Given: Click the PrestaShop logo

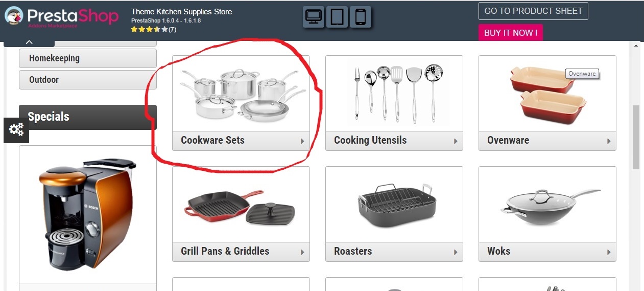Looking at the screenshot, I should 61,16.
